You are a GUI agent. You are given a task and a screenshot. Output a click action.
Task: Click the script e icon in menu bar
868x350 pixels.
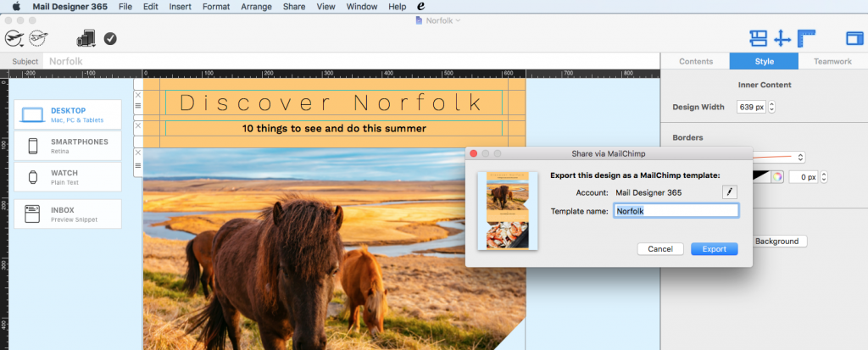point(420,7)
